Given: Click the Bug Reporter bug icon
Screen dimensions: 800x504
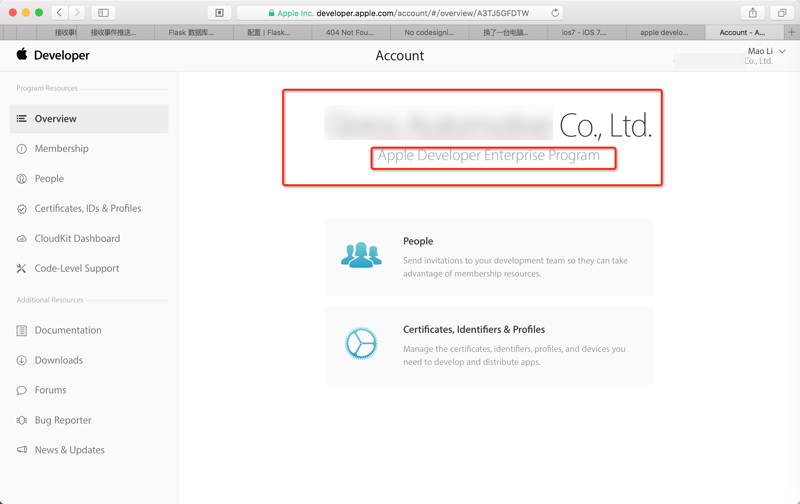Looking at the screenshot, I should (x=21, y=420).
